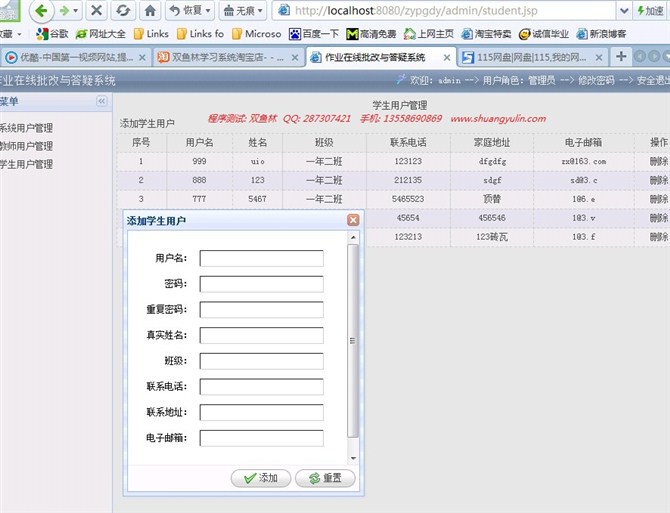Image resolution: width=670 pixels, height=513 pixels.
Task: Open 系统用户管理 in the menu
Action: 26,128
